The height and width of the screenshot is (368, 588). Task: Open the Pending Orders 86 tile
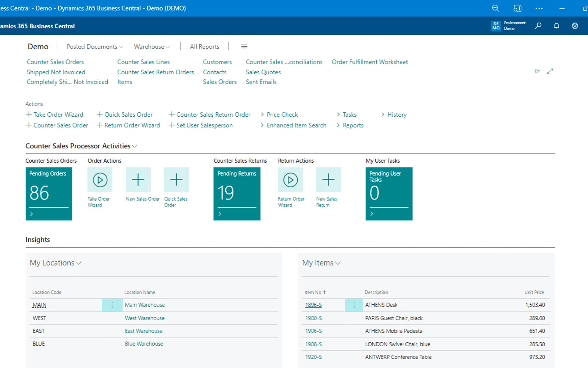coord(49,194)
